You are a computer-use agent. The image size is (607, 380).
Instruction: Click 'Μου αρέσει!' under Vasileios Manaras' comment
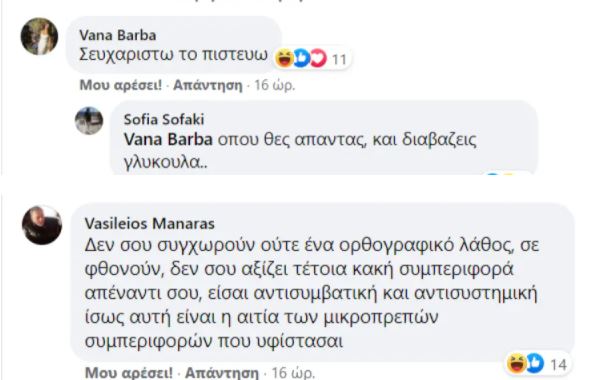pyautogui.click(x=129, y=373)
